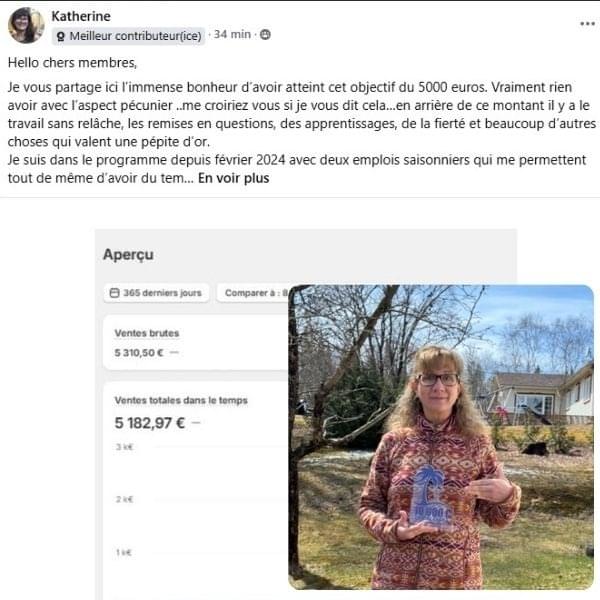Click the 3 k€ chart axis label

click(124, 447)
